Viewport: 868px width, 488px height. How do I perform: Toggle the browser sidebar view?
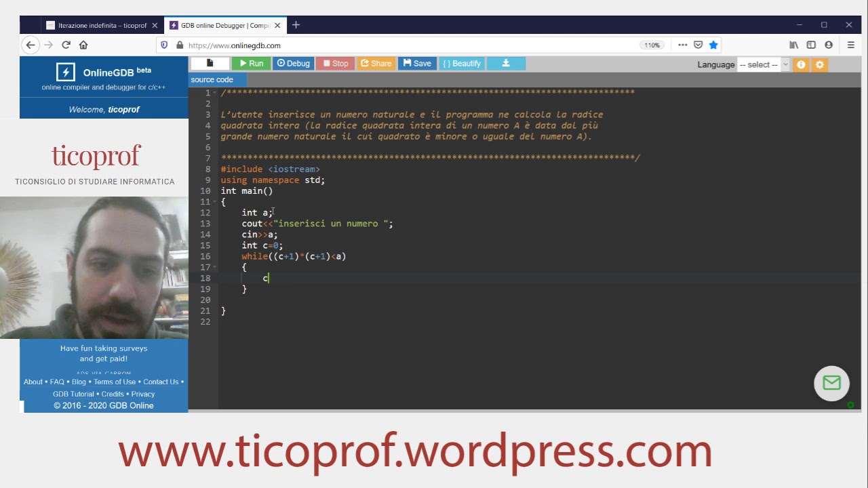tap(811, 45)
